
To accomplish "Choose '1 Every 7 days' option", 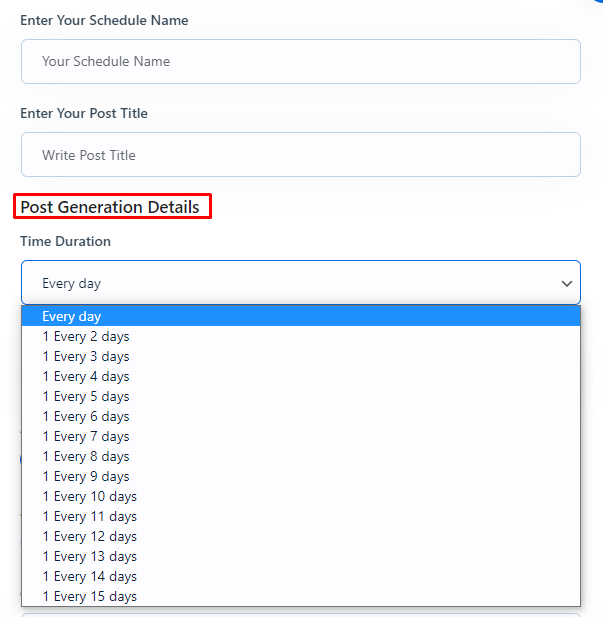I will tap(301, 436).
